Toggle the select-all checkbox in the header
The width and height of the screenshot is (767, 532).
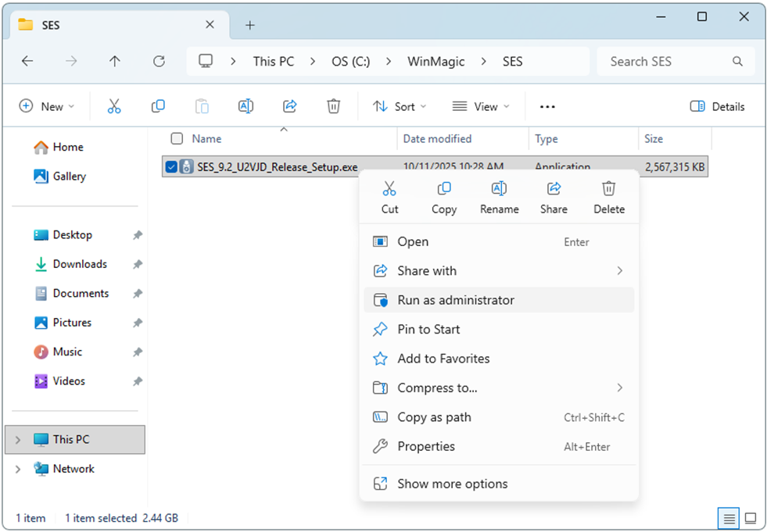[x=177, y=139]
